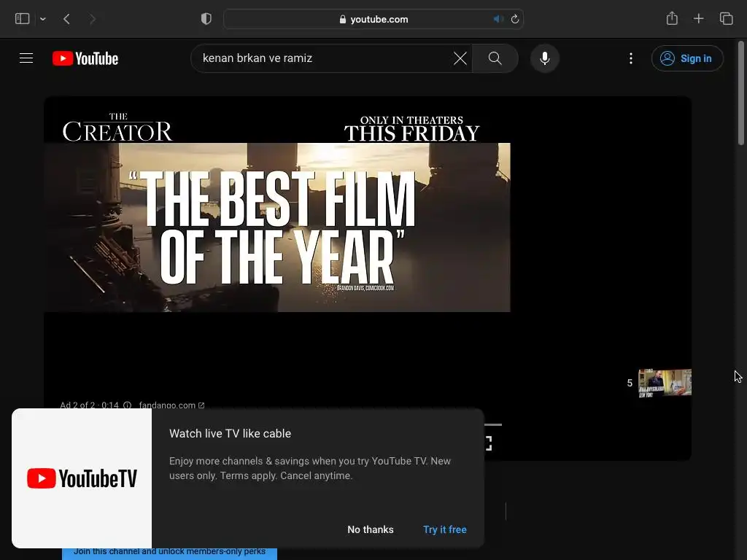Start voice search with the microphone
Image resolution: width=747 pixels, height=560 pixels.
click(x=544, y=58)
